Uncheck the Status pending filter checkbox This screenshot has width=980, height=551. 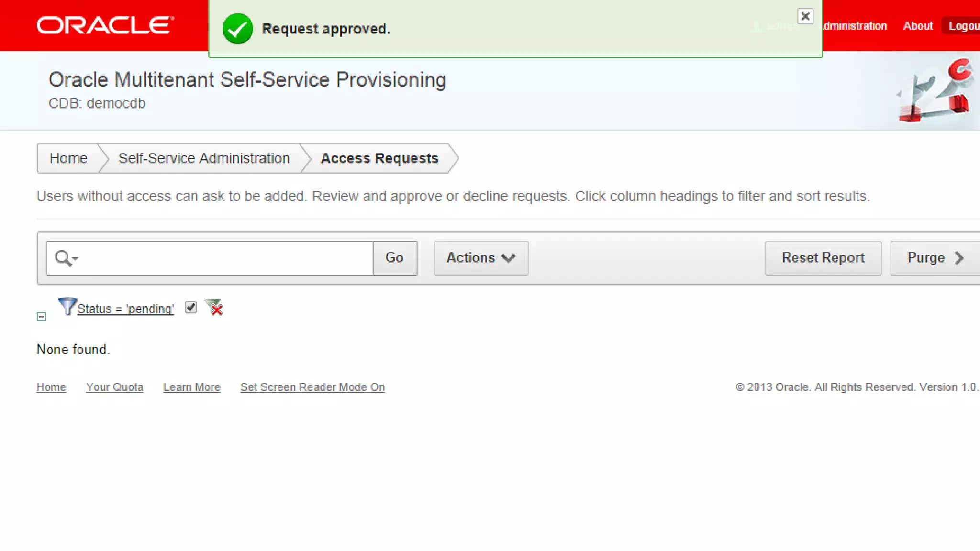coord(191,308)
